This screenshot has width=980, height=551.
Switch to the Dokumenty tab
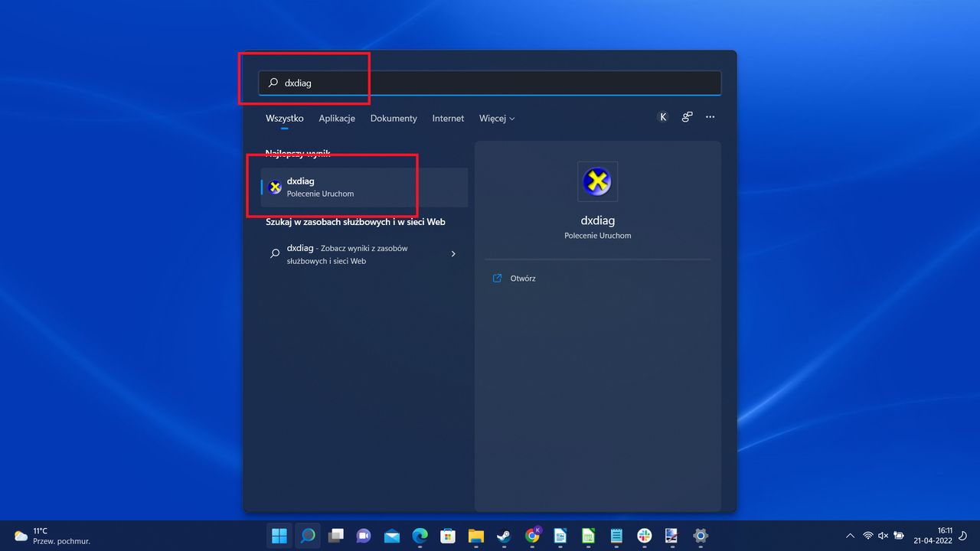tap(393, 119)
